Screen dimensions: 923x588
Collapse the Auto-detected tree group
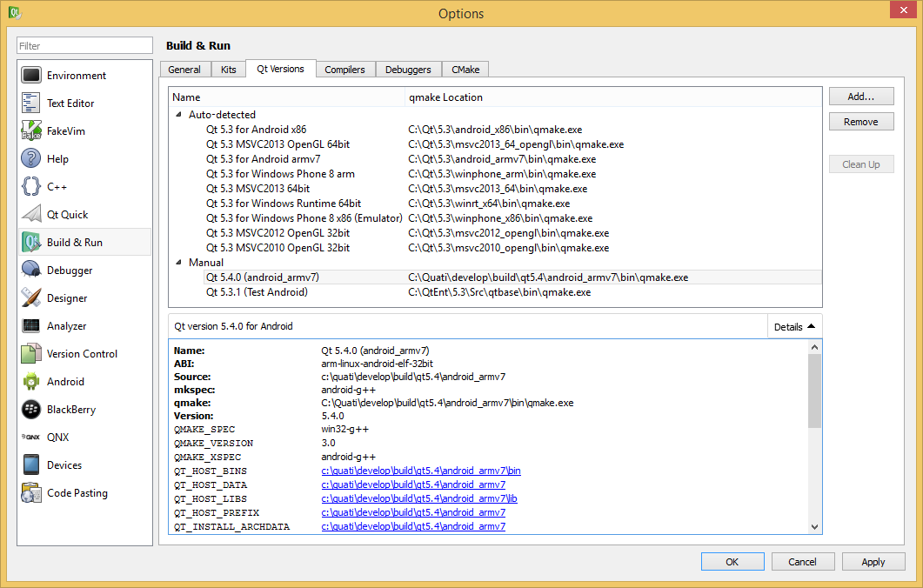[179, 115]
